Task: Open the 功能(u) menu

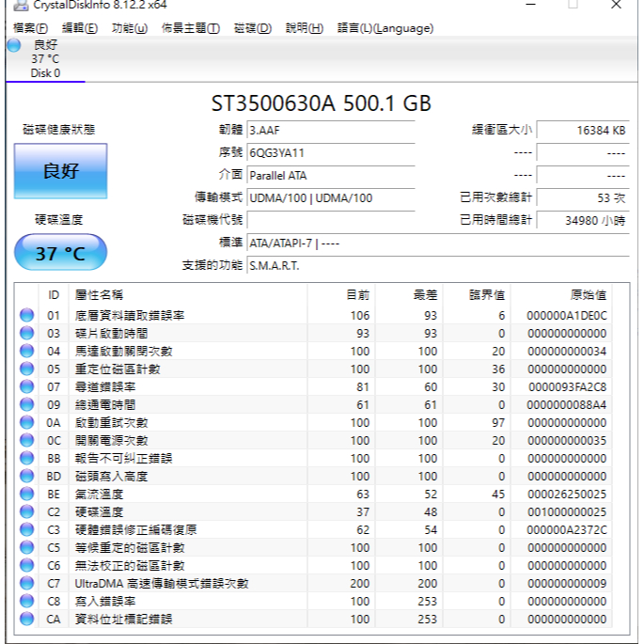Action: [129, 28]
